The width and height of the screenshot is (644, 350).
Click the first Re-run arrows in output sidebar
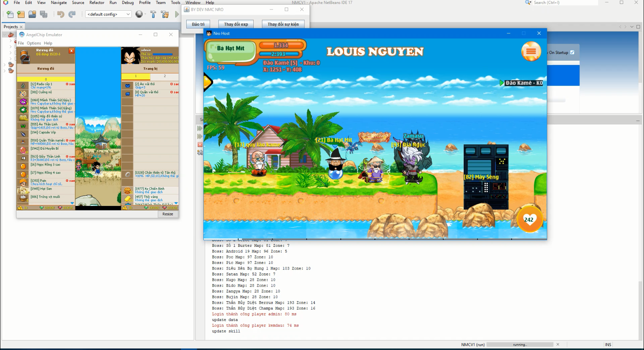[200, 129]
